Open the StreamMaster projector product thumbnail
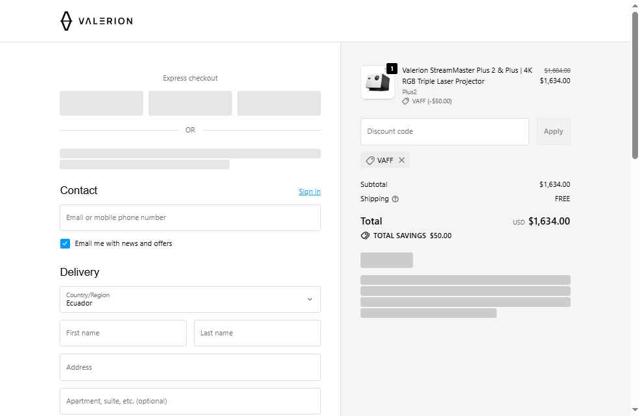 pyautogui.click(x=376, y=83)
